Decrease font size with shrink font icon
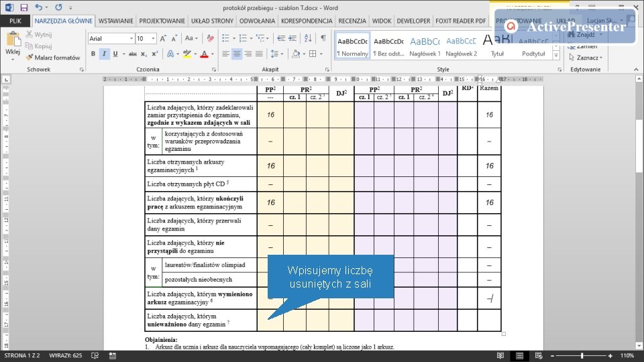Screen dimensions: 644x362 (174, 39)
